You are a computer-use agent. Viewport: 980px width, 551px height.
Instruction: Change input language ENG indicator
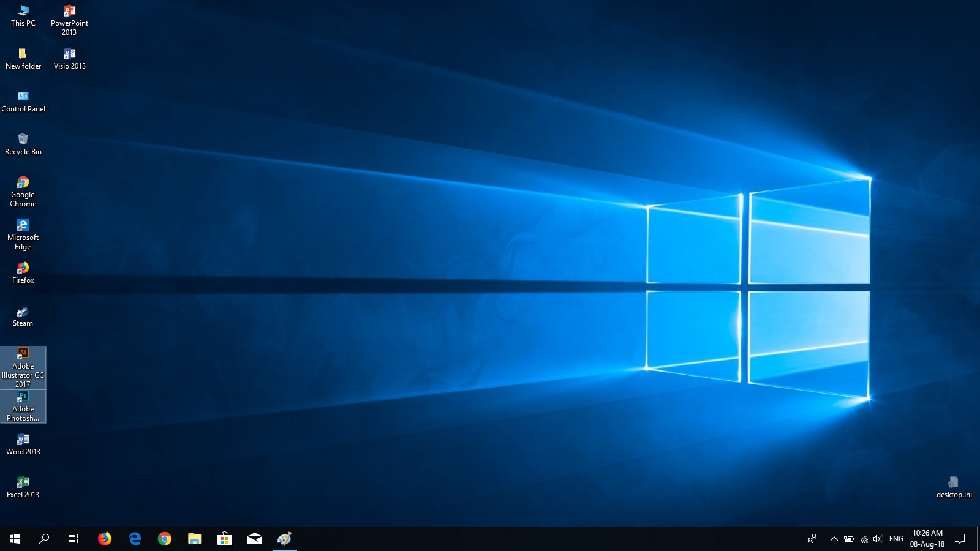(896, 539)
